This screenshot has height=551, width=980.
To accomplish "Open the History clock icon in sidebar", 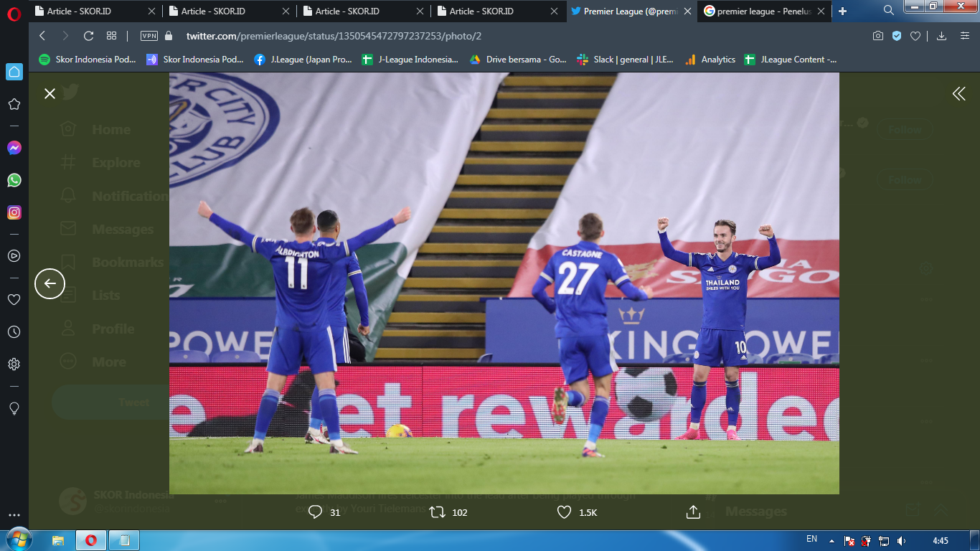I will pyautogui.click(x=14, y=331).
